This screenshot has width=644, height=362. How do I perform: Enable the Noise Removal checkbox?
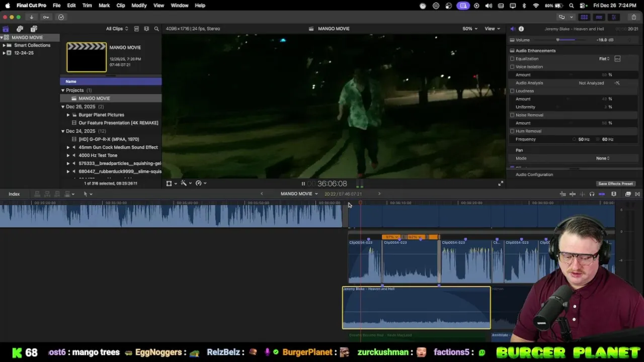512,115
